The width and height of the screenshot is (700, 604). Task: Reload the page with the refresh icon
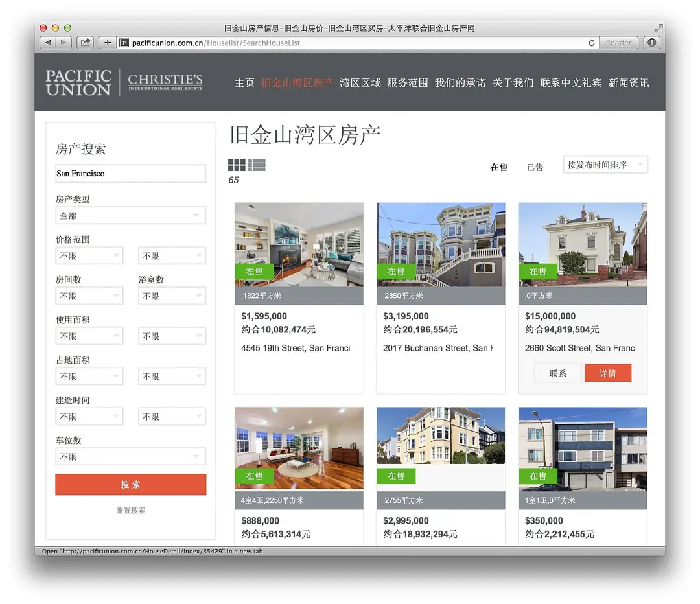click(591, 43)
